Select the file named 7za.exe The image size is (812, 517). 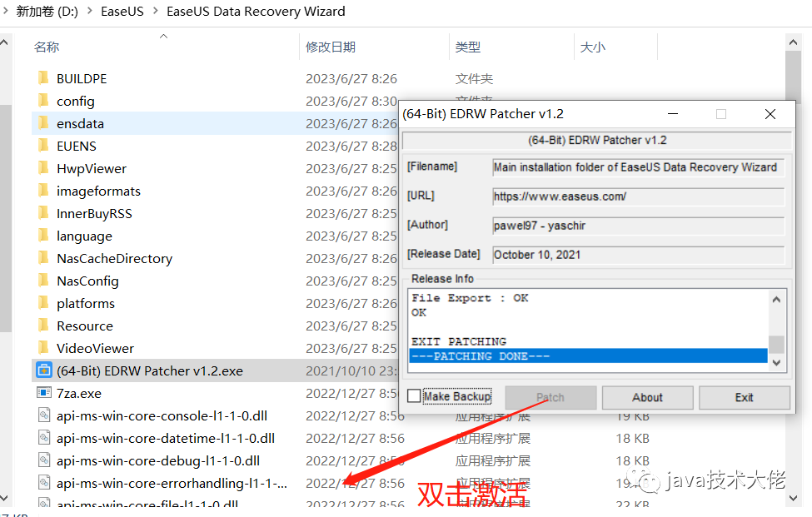79,393
